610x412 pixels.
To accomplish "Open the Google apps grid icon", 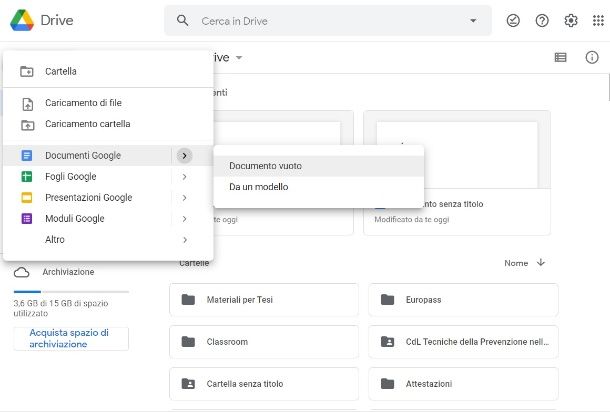I will 598,20.
